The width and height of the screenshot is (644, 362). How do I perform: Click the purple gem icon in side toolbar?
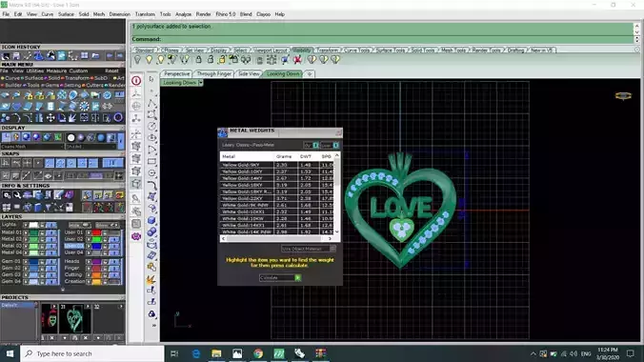point(136,236)
